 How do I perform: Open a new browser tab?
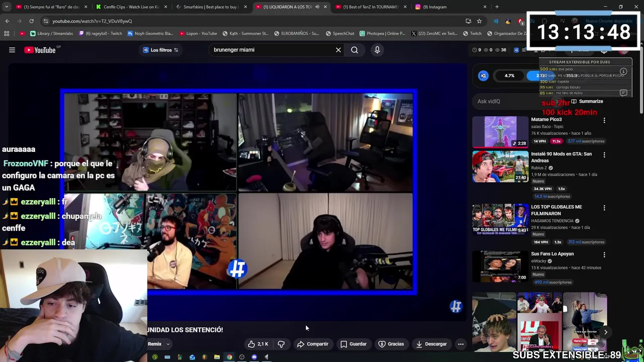click(x=497, y=7)
